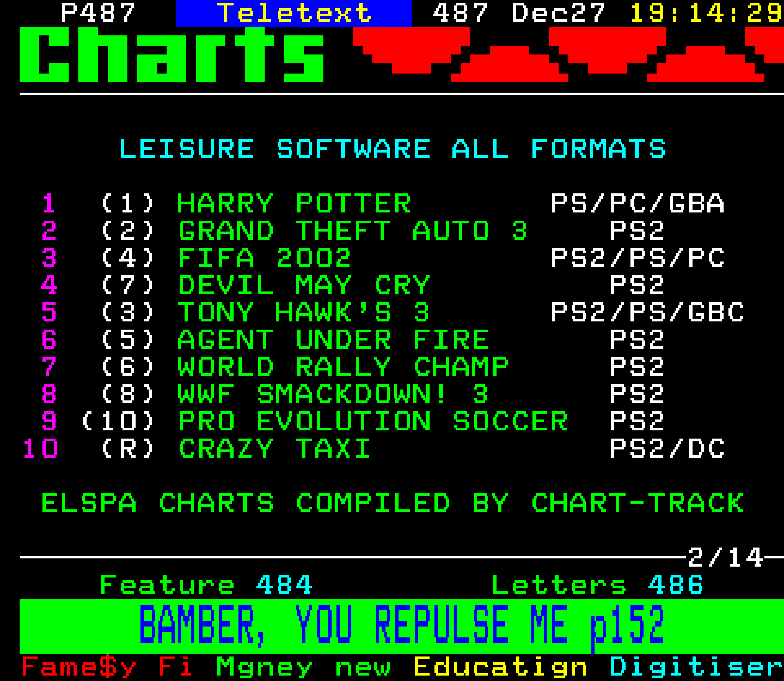The image size is (784, 681).
Task: Click the 2/14 subpage indicator
Action: [725, 558]
